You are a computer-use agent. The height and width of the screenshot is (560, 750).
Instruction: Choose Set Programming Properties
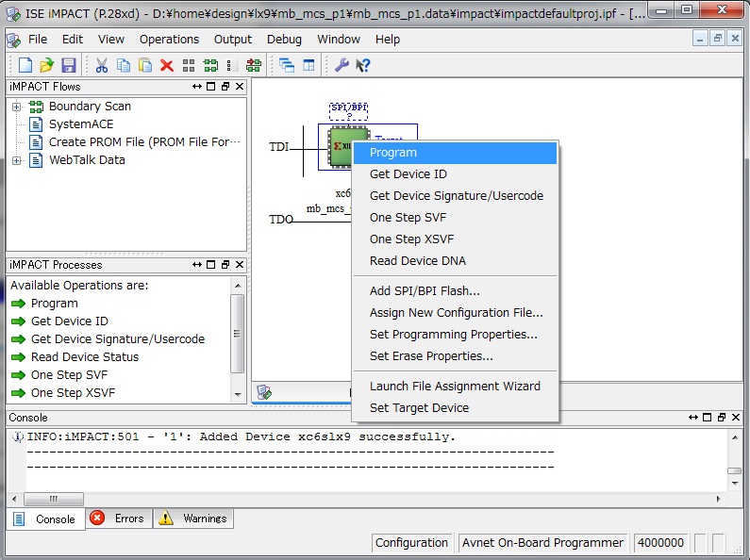(x=455, y=335)
